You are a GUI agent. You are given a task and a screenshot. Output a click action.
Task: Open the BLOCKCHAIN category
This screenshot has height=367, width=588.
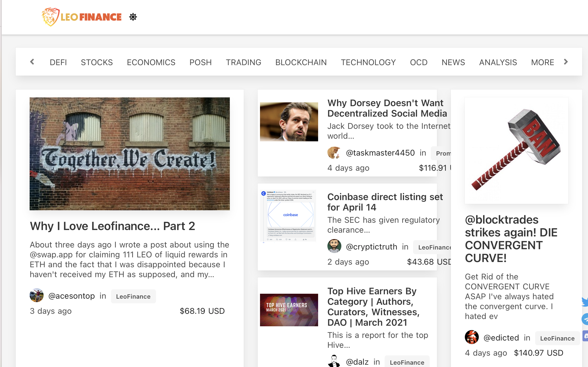click(x=301, y=62)
